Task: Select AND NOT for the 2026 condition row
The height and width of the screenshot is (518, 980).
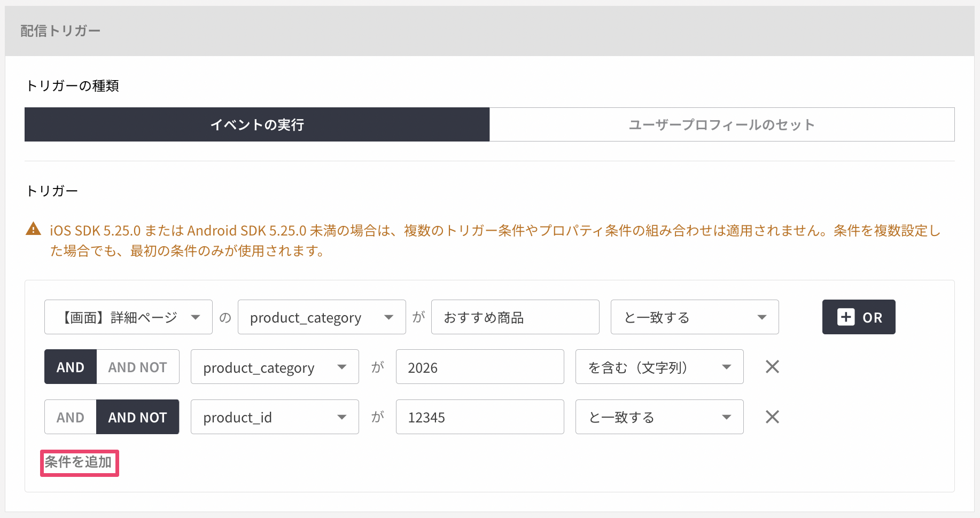Action: pyautogui.click(x=138, y=367)
